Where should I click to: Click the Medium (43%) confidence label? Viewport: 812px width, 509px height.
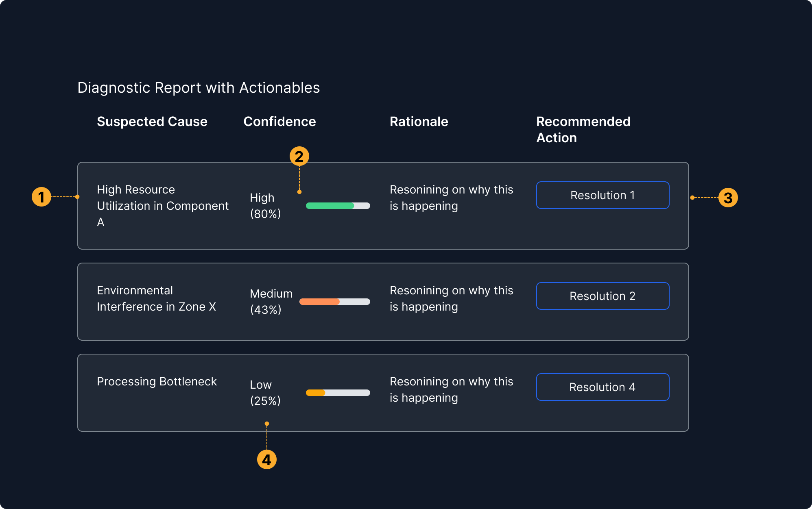pos(271,302)
